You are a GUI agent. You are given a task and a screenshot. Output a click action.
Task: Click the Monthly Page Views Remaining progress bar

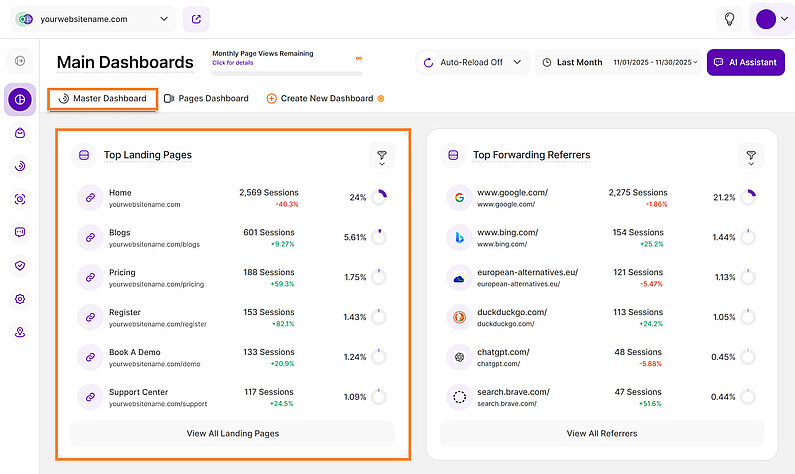(x=286, y=72)
